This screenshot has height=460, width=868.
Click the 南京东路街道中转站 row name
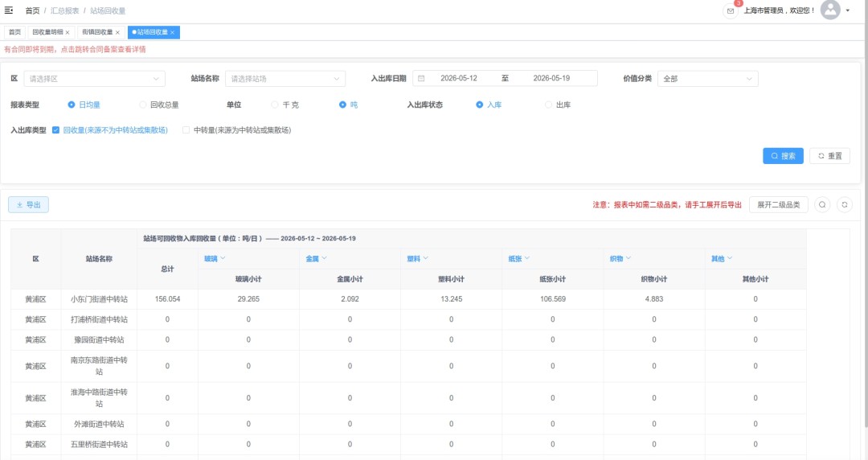point(99,366)
